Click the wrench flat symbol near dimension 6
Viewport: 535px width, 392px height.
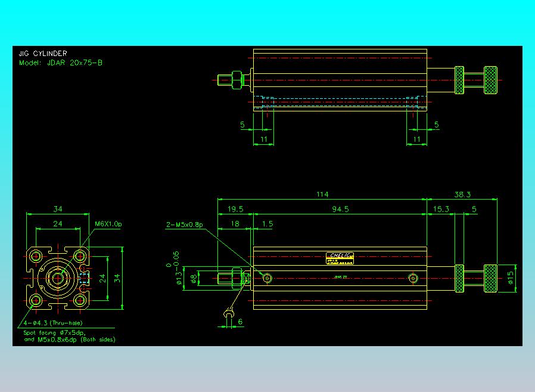coord(229,313)
